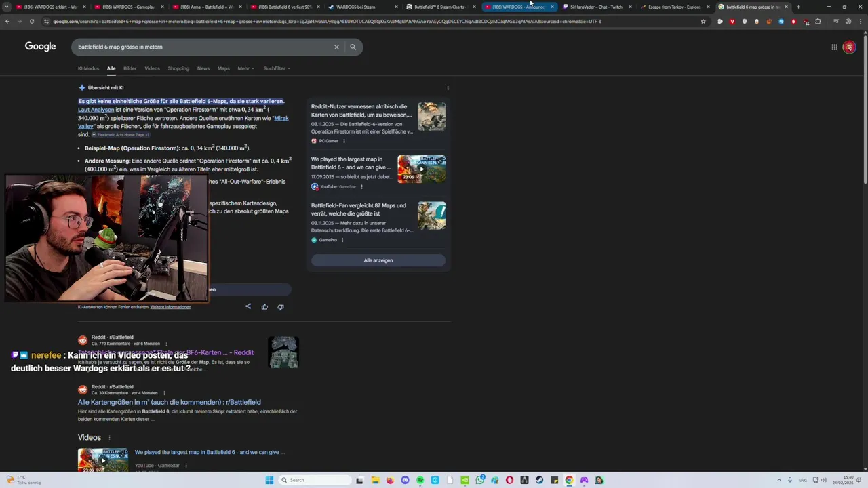This screenshot has height=488, width=868.
Task: Select the Maps results tab
Action: pyautogui.click(x=223, y=68)
